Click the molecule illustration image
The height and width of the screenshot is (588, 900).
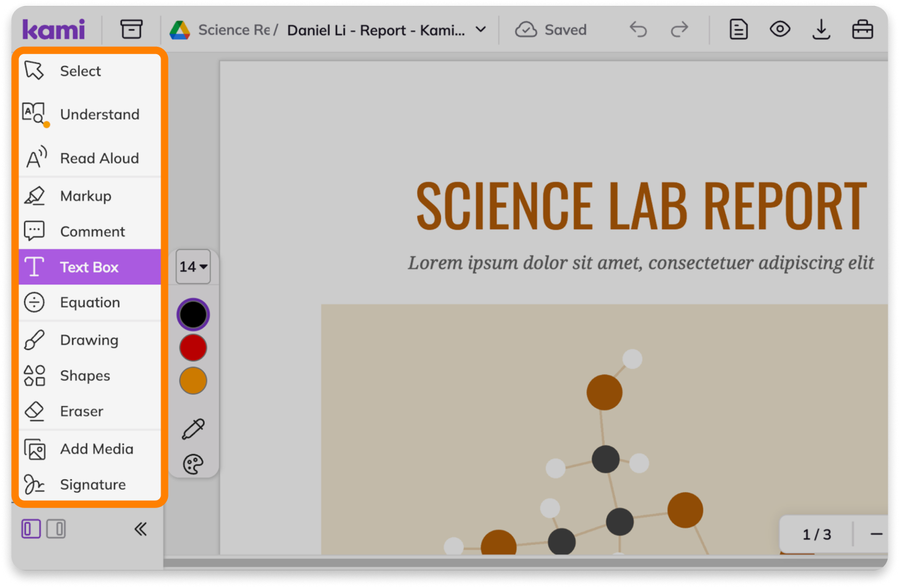[604, 429]
